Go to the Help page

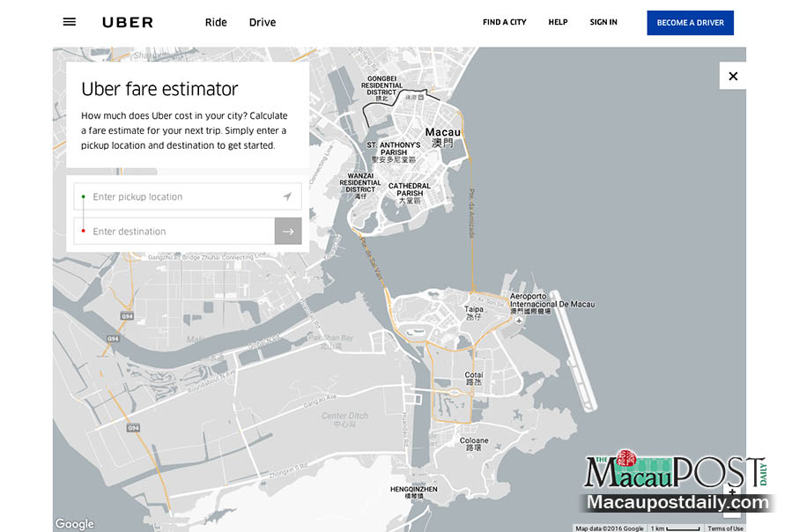[558, 22]
